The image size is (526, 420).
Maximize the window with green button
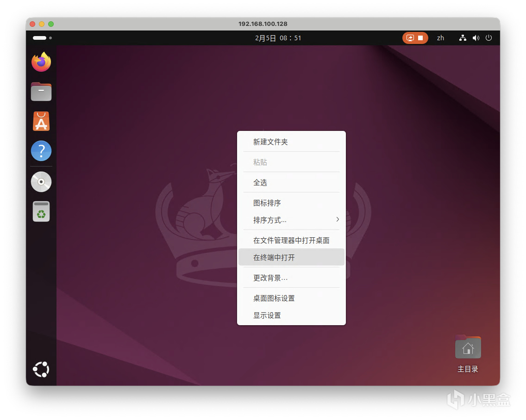click(x=51, y=24)
